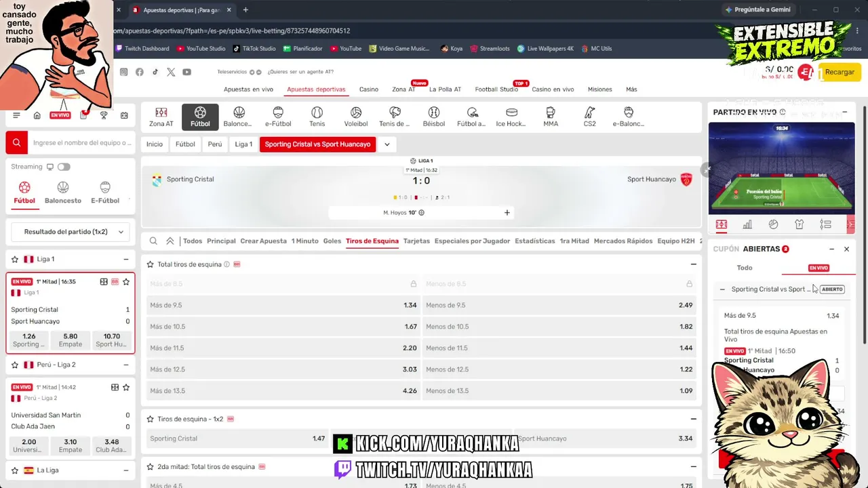Open the Zona AT sports category

[x=161, y=117]
